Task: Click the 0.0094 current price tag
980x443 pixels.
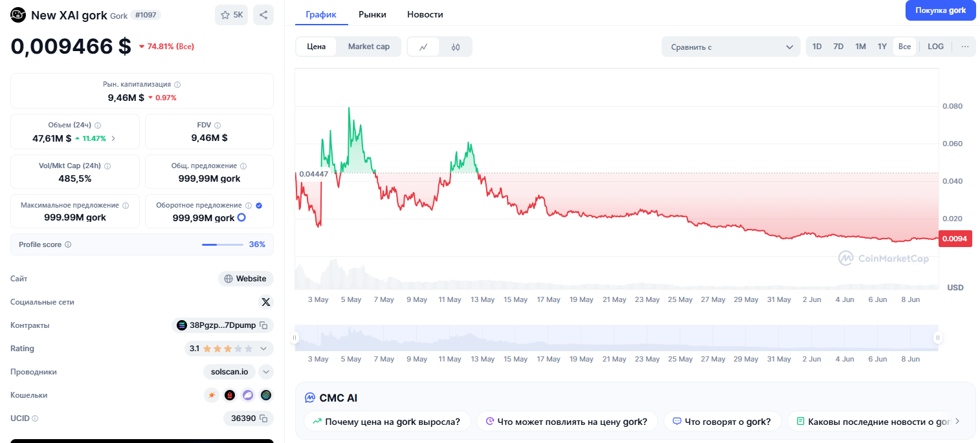Action: coord(955,239)
